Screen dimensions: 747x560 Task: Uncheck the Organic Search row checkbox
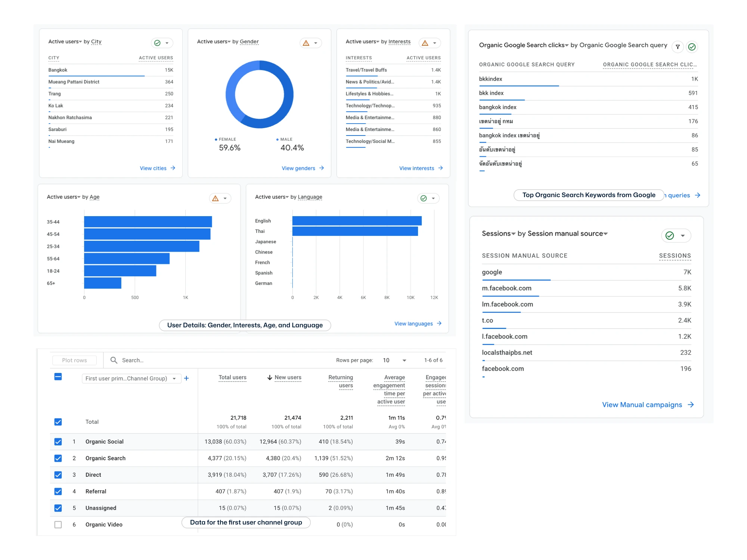point(58,458)
